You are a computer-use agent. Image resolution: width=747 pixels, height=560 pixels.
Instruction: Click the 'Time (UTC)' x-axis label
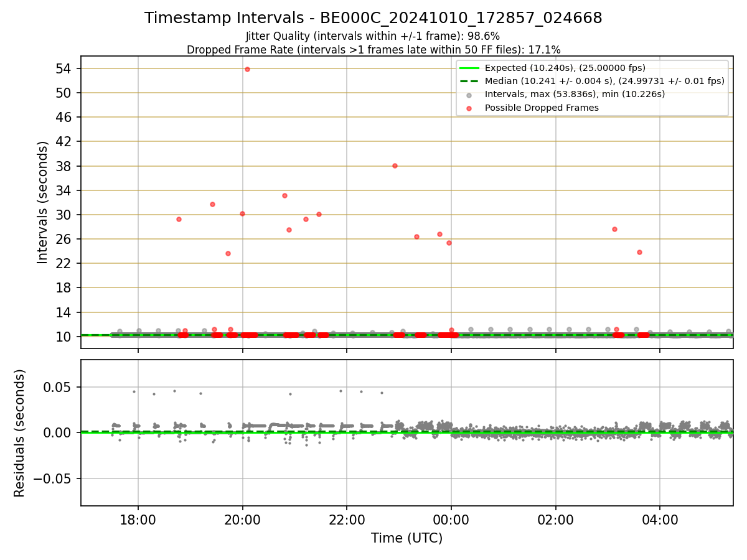click(406, 538)
